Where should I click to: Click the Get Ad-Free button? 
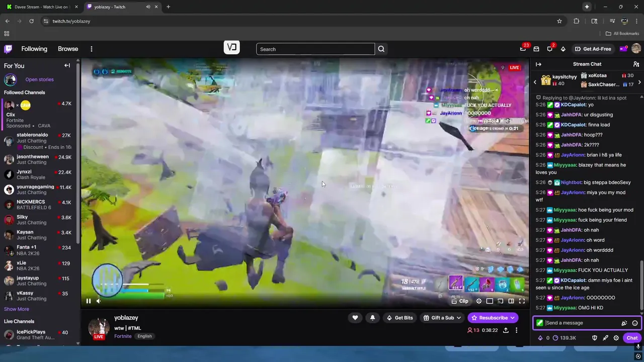coord(593,49)
